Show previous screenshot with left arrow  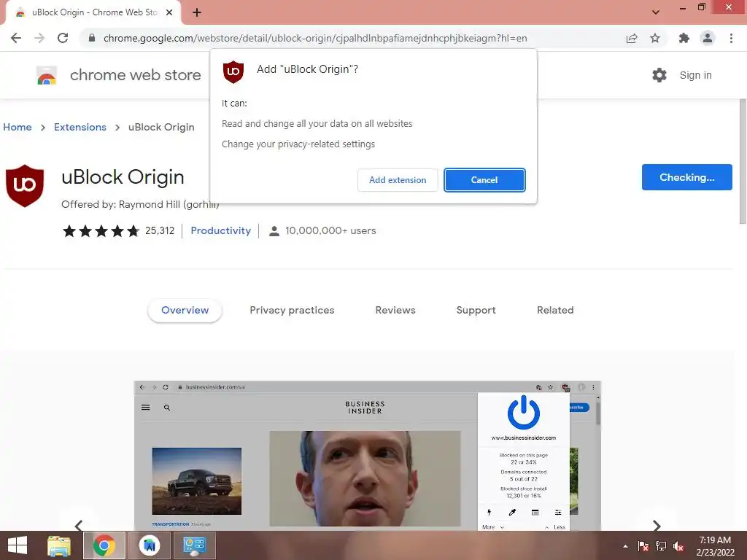[79, 525]
